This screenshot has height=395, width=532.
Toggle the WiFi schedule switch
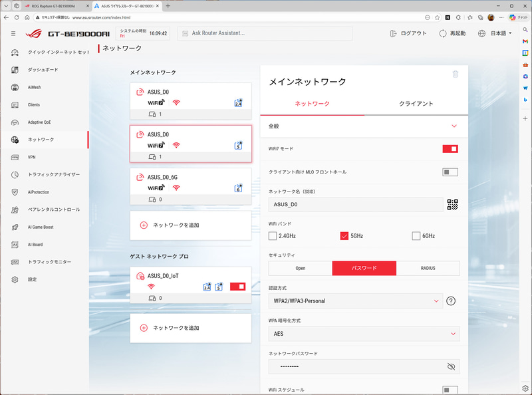[x=450, y=390]
